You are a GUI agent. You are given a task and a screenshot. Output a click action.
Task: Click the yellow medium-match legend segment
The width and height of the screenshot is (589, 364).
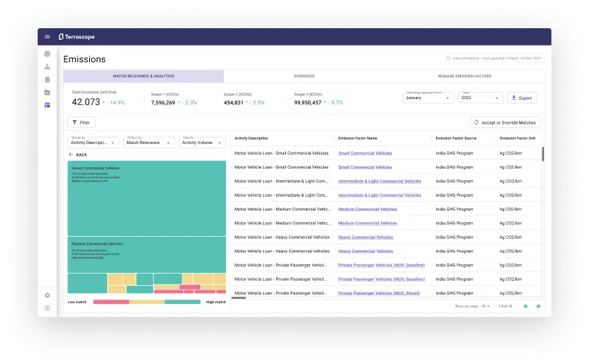(147, 302)
